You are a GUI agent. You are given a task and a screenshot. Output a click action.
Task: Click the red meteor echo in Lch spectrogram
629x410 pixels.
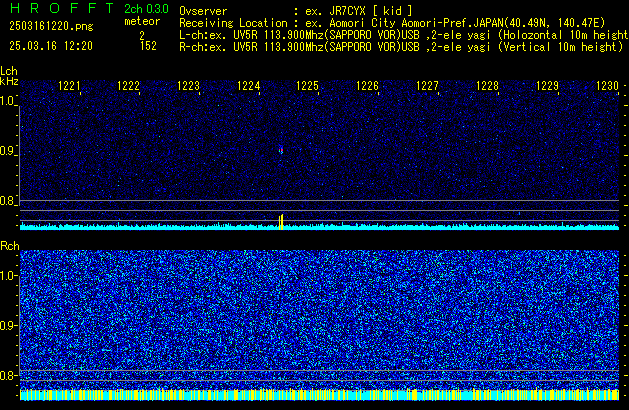[x=281, y=150]
